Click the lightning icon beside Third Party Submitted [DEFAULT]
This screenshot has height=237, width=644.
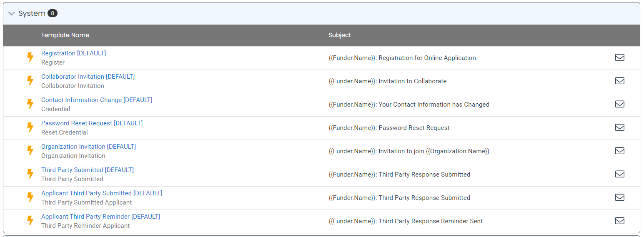click(x=30, y=174)
